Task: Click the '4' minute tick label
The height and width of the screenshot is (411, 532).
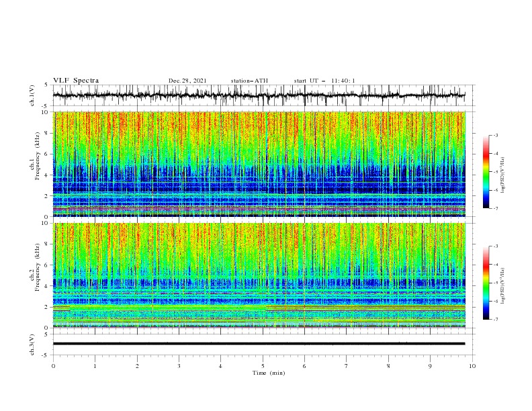Action: pos(220,366)
